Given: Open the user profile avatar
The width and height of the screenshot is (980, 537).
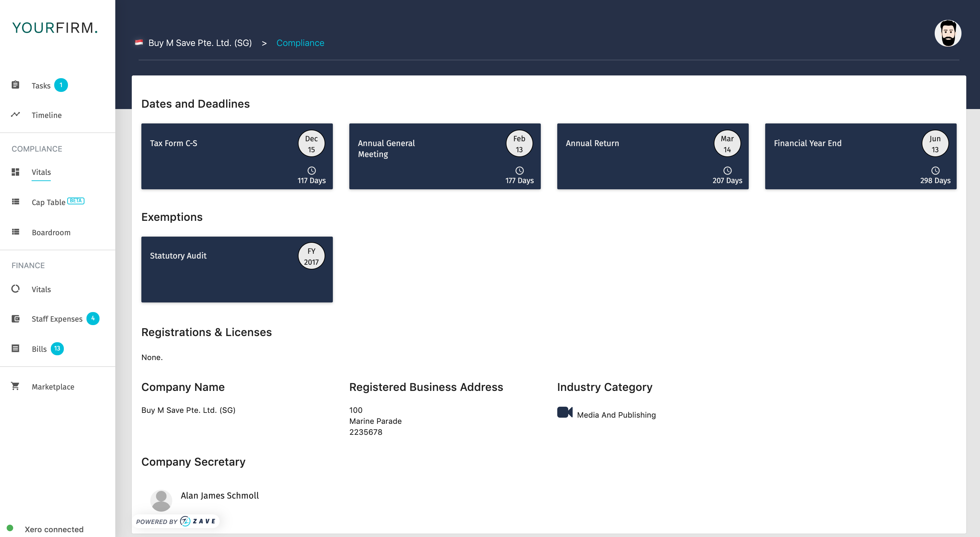Looking at the screenshot, I should click(x=948, y=33).
